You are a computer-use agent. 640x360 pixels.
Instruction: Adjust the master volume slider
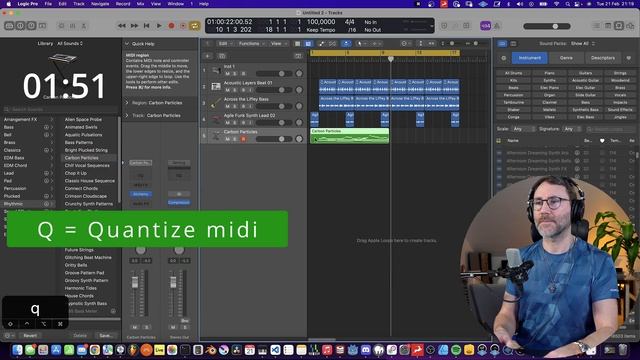point(547,26)
